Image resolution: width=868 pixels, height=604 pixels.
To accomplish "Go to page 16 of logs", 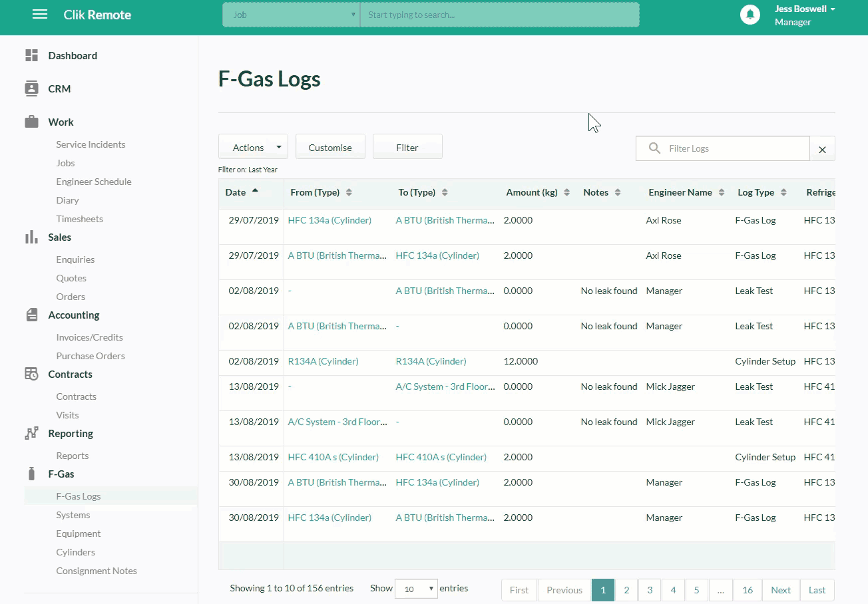I will (x=748, y=590).
